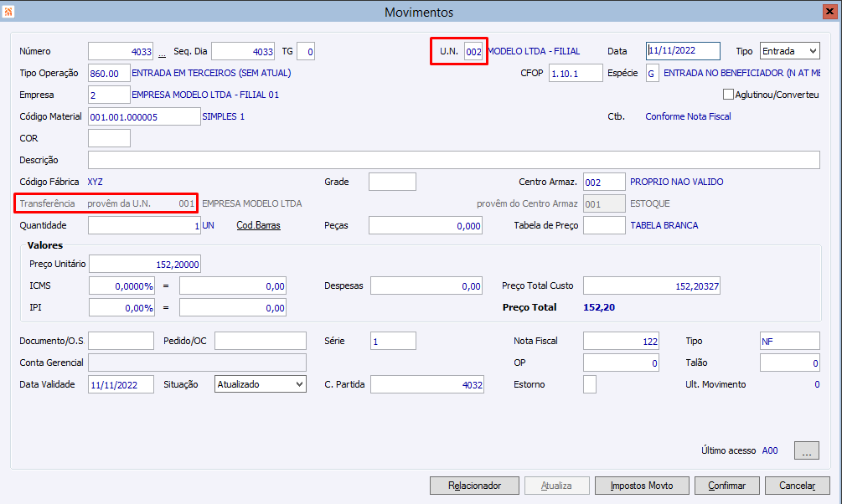Open Impostos Movto button
This screenshot has width=842, height=504.
coord(642,486)
